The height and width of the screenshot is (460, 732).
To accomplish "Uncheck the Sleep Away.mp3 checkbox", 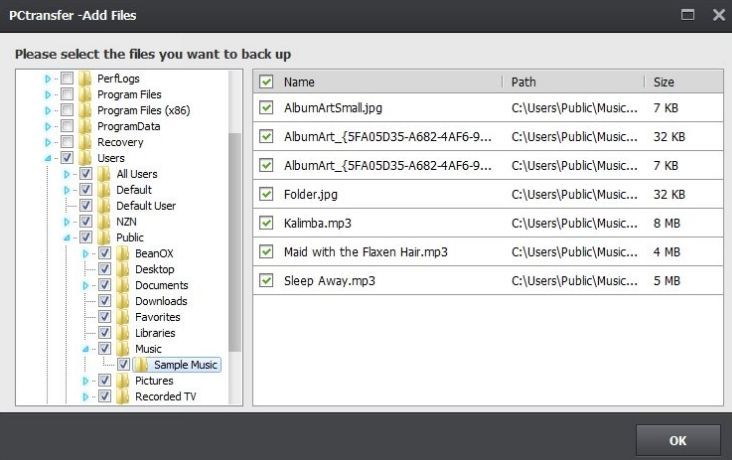I will [x=266, y=280].
